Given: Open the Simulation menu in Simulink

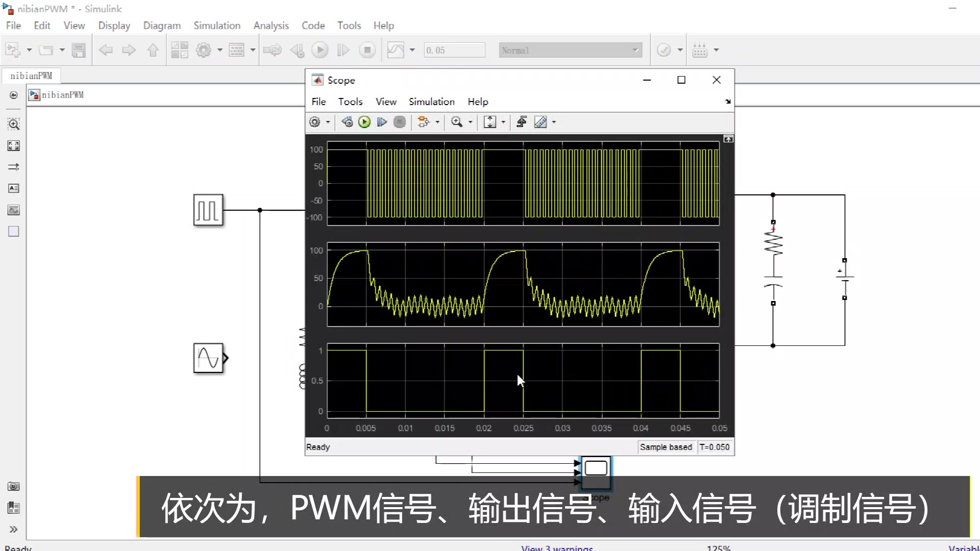Looking at the screenshot, I should [x=217, y=25].
